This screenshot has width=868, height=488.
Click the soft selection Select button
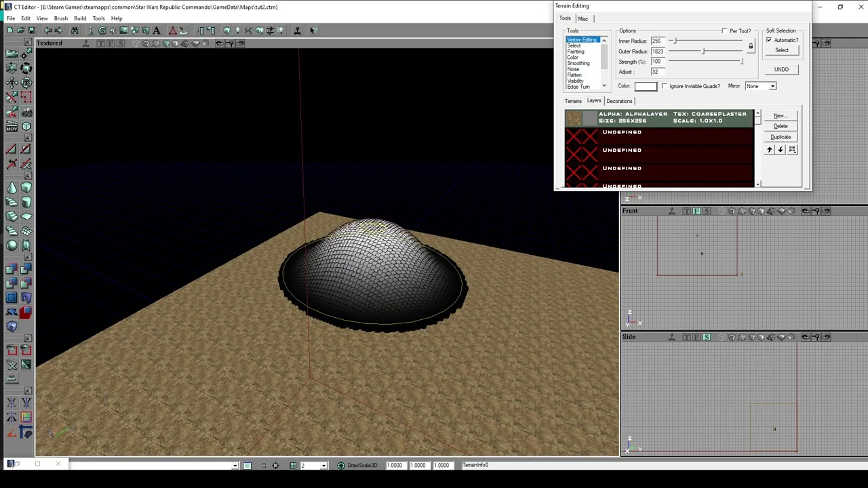click(782, 50)
